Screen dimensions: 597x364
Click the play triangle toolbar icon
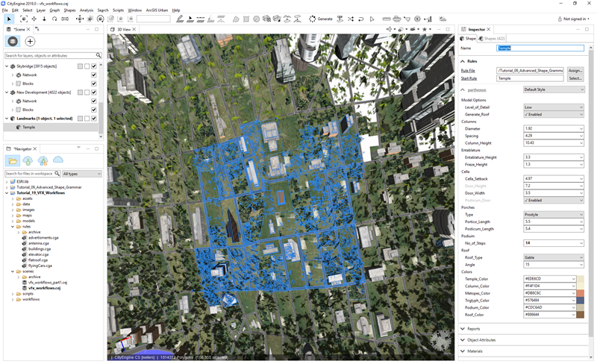372,19
